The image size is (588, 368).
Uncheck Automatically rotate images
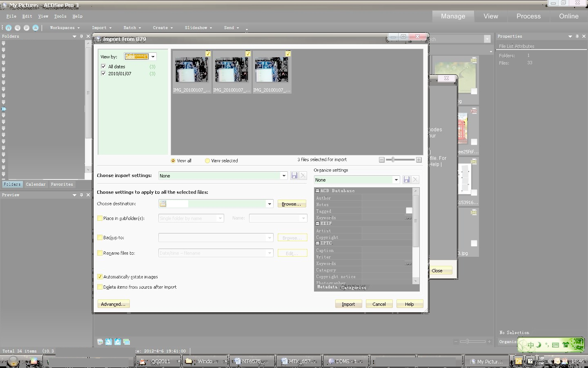100,277
